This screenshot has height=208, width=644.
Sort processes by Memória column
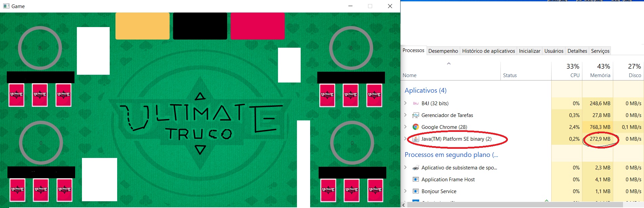click(598, 71)
